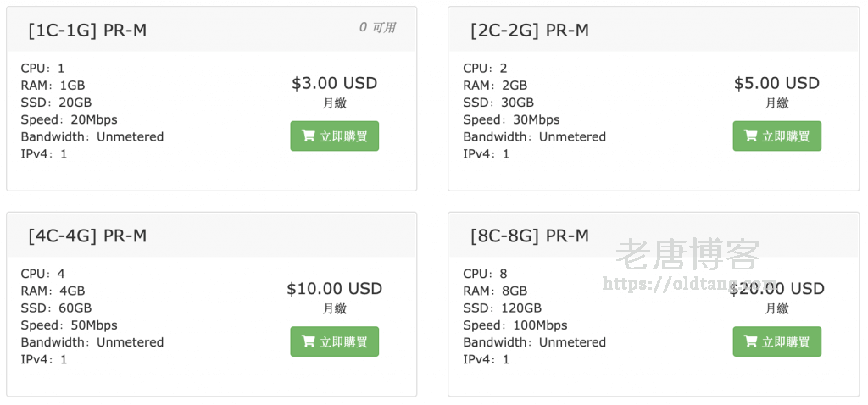Buy the [1C-1G] PR-M plan
868x405 pixels.
click(334, 136)
